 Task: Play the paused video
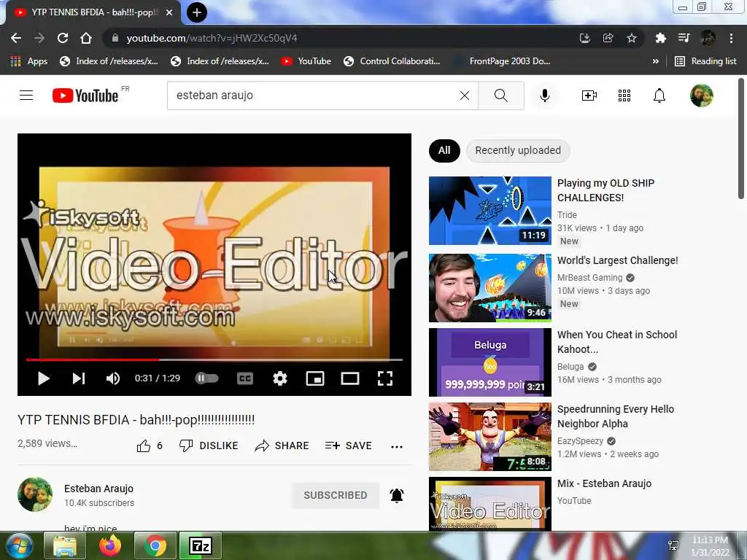point(43,378)
